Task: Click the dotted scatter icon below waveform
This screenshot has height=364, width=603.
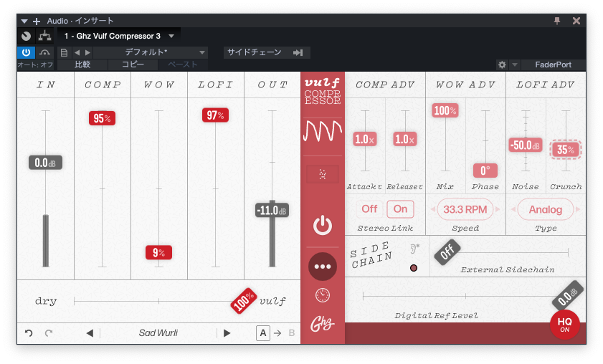Action: 323,175
